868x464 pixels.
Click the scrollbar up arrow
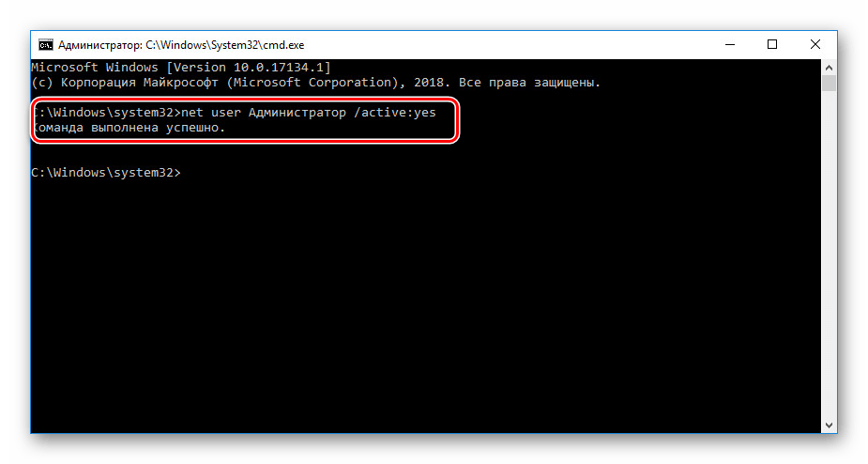tap(829, 68)
